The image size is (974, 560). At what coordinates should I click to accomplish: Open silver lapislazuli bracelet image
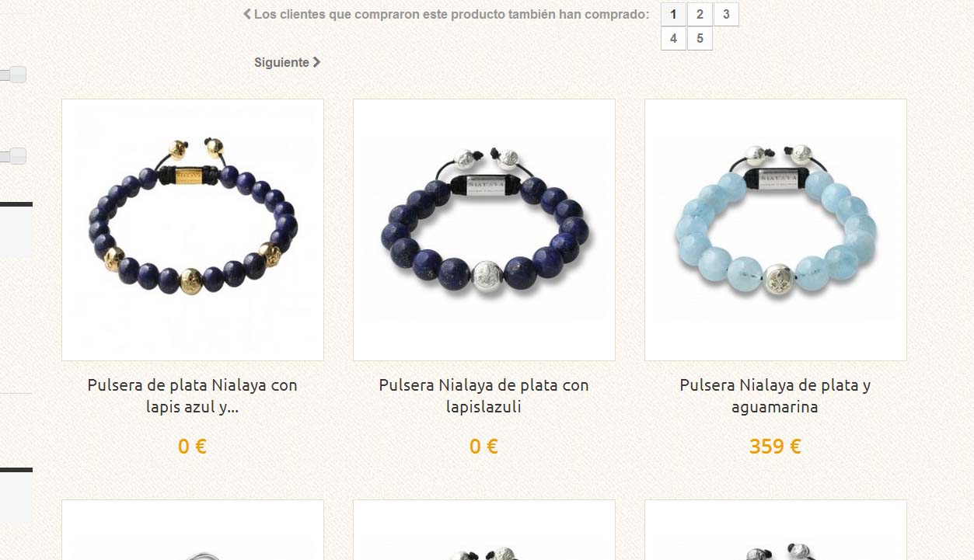[x=484, y=230]
